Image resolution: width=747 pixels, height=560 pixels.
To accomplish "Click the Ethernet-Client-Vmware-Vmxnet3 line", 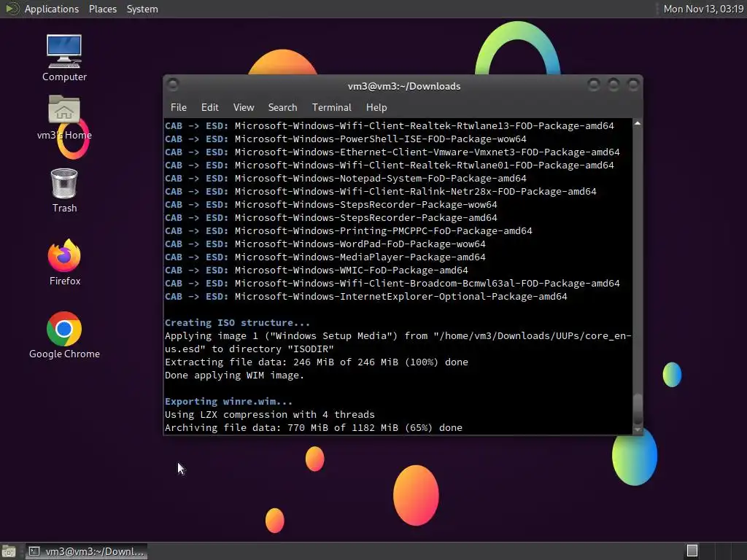I will coord(392,152).
